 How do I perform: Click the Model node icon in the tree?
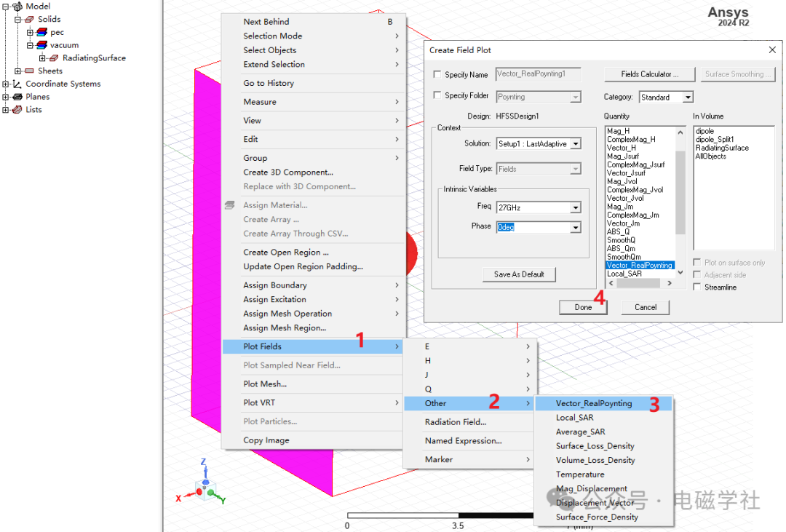point(17,6)
